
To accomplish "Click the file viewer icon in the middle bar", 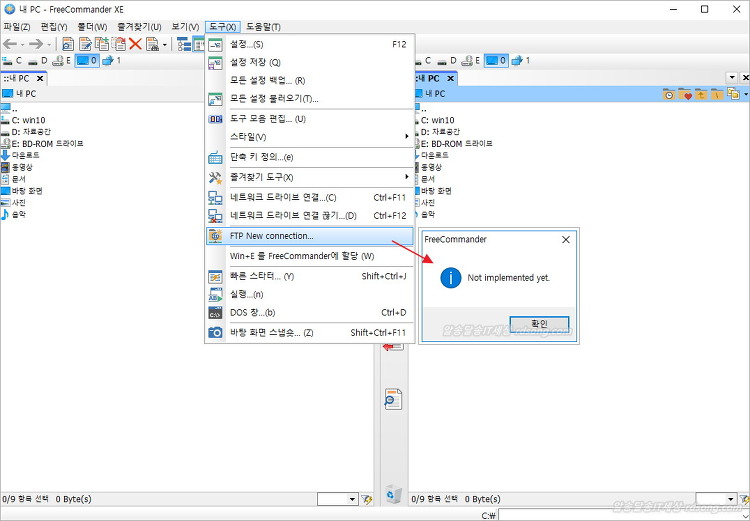I will click(393, 399).
